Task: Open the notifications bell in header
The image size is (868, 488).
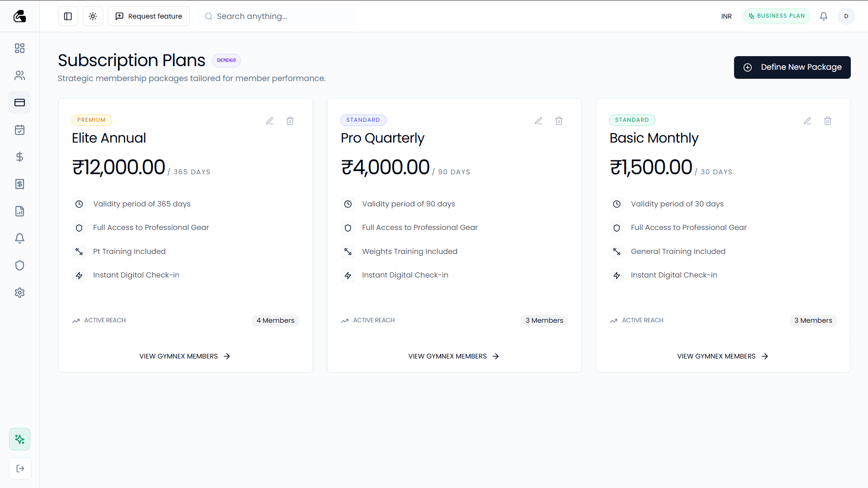Action: point(824,16)
